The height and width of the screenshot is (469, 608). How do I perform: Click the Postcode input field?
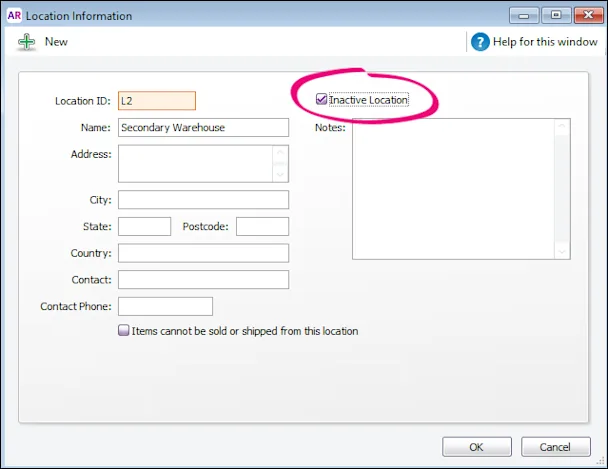click(263, 226)
